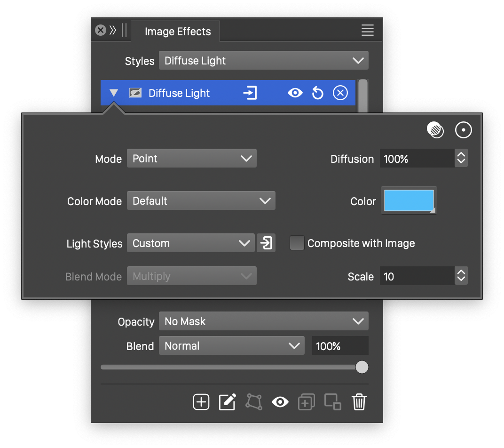Enable Composite with Image checkbox
Screen dimensions: 504x448
[x=297, y=243]
